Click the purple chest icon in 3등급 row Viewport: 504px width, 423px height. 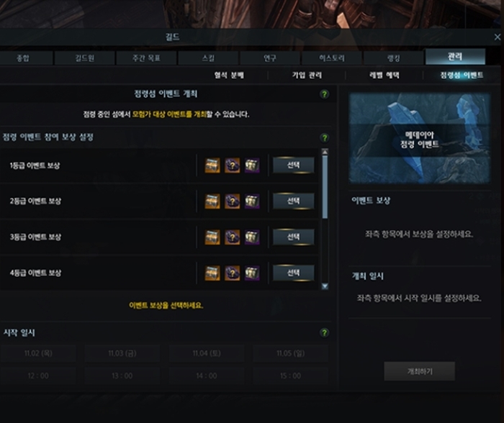pos(252,237)
